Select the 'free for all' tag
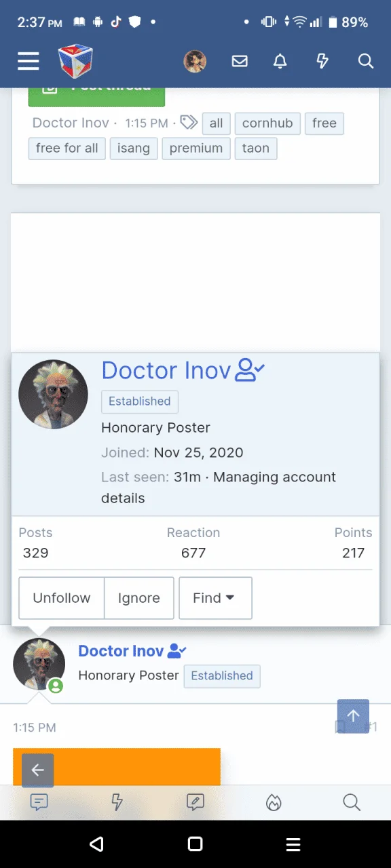Screen dimensions: 391x868 tap(67, 149)
